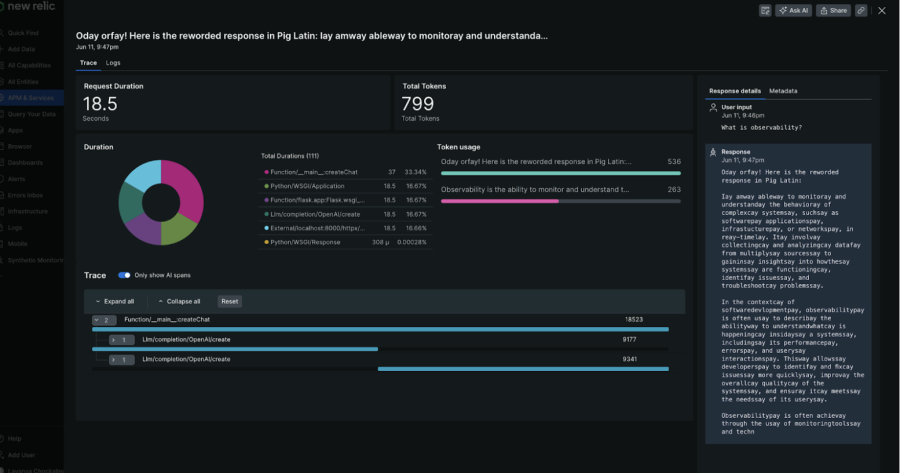Open the Metadata tab
This screenshot has height=473, width=900.
coord(783,91)
